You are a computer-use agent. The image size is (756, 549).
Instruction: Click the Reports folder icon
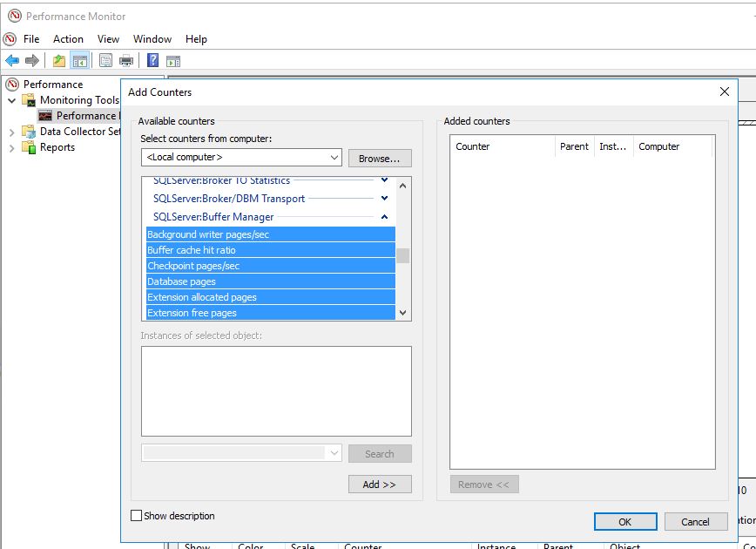tap(29, 147)
